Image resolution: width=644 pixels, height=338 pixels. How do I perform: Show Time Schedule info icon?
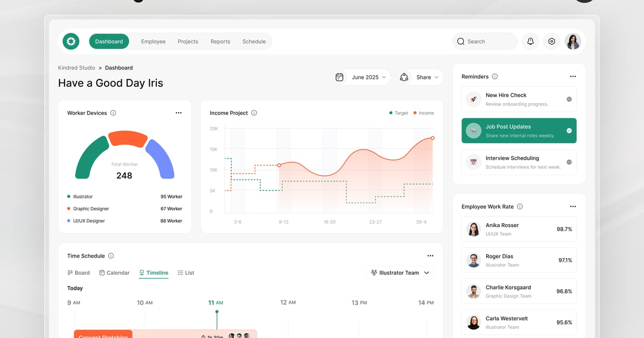click(x=111, y=256)
